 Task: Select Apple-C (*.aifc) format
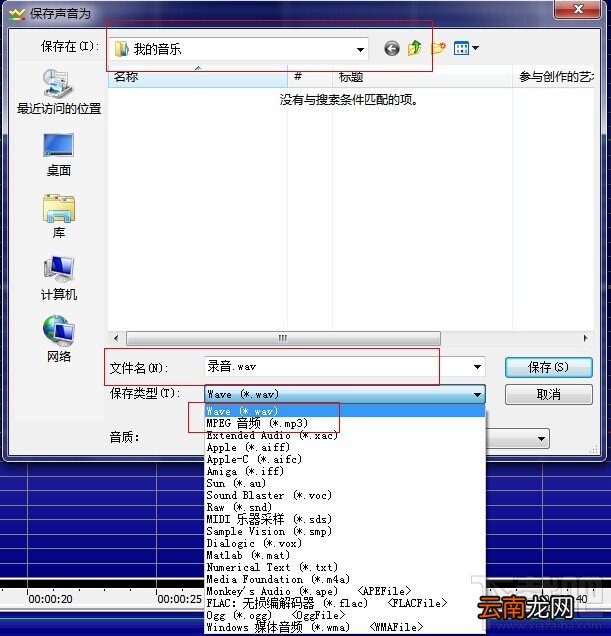pos(345,459)
